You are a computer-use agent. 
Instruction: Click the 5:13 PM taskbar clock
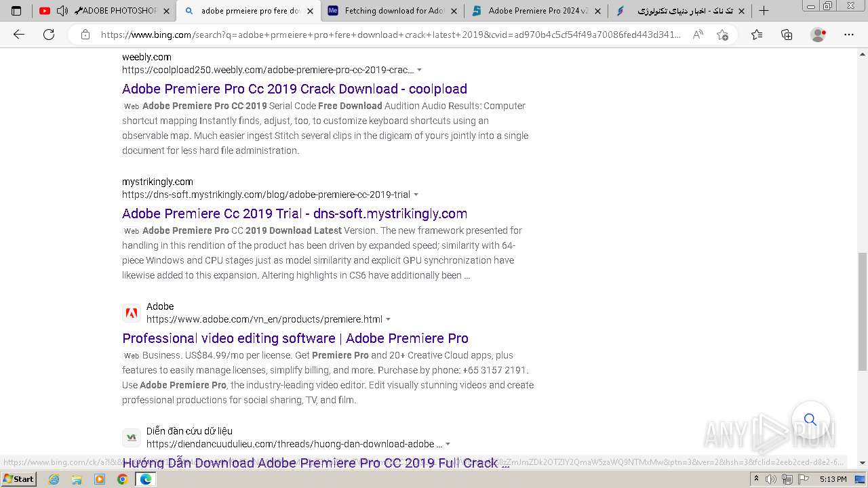click(x=833, y=479)
